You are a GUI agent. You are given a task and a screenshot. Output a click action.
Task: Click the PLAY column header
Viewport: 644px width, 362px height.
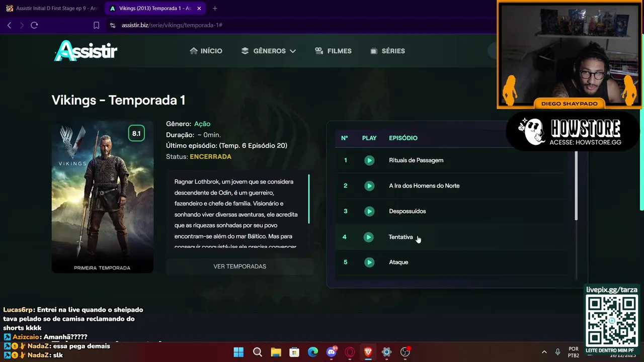pyautogui.click(x=369, y=138)
